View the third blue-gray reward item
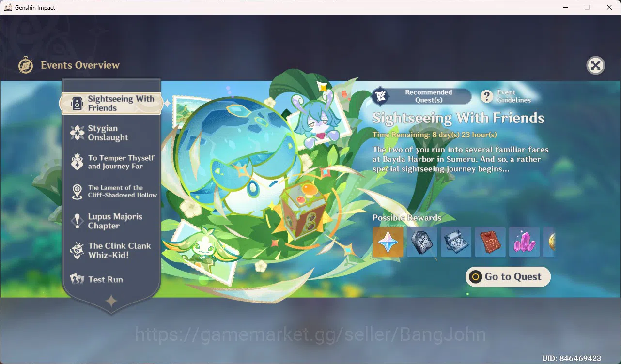Screen dimensions: 621x364 coord(456,242)
